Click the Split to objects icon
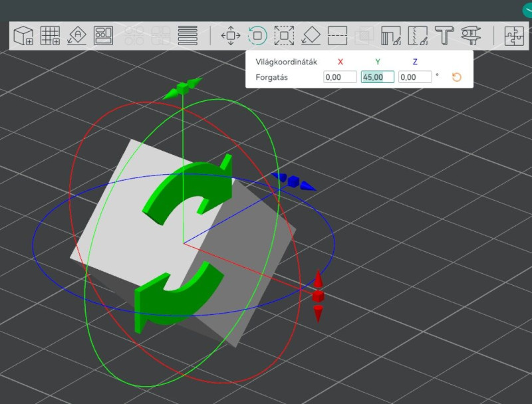Screen dimensions: 532x404 (x=134, y=36)
